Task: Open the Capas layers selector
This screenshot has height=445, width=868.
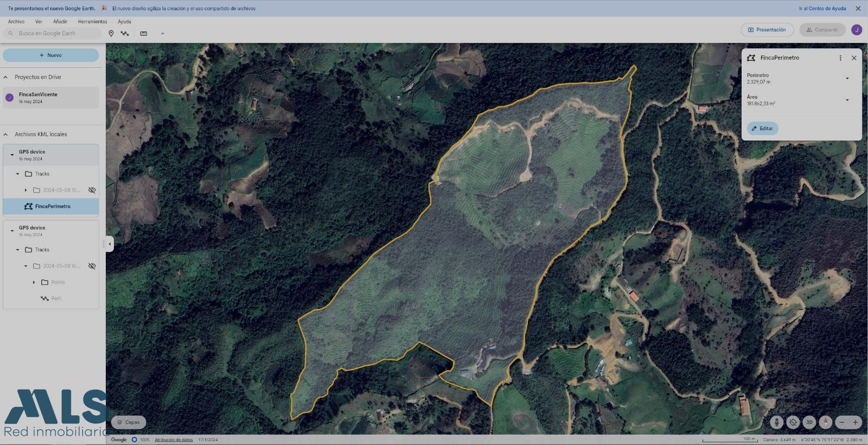Action: point(129,422)
